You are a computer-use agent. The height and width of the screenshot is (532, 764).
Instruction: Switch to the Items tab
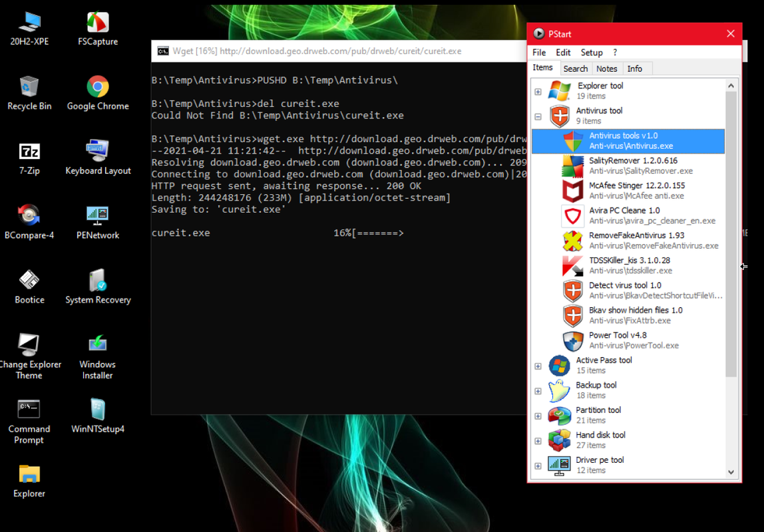point(543,68)
